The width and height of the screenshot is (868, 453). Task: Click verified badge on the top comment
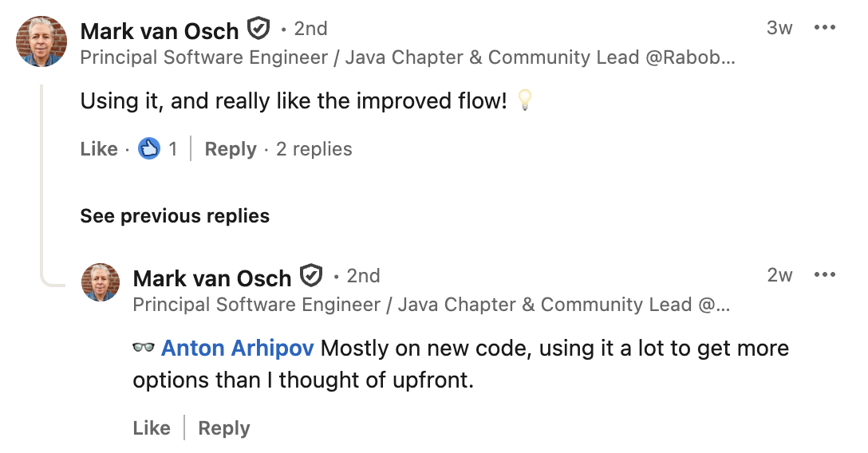[x=258, y=30]
